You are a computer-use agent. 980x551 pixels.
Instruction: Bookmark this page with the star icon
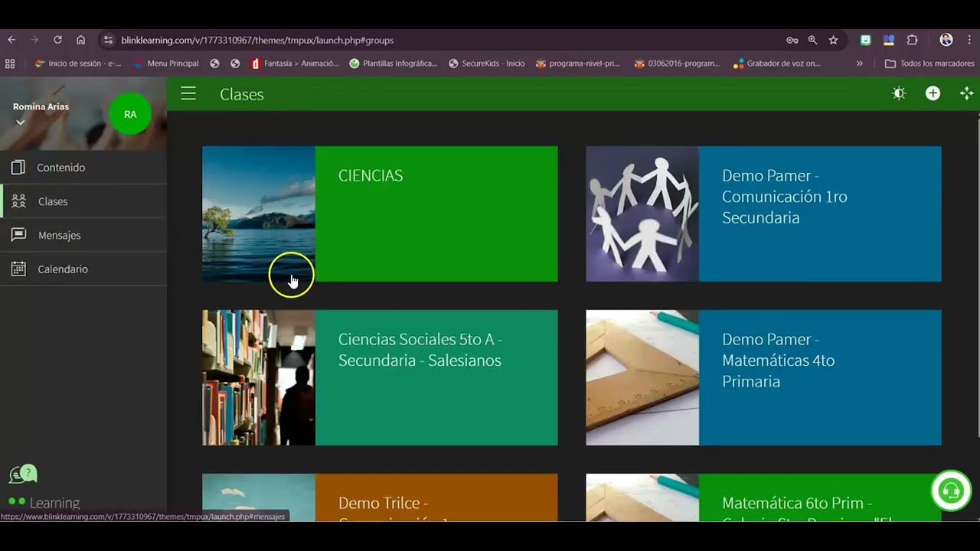[x=833, y=40]
